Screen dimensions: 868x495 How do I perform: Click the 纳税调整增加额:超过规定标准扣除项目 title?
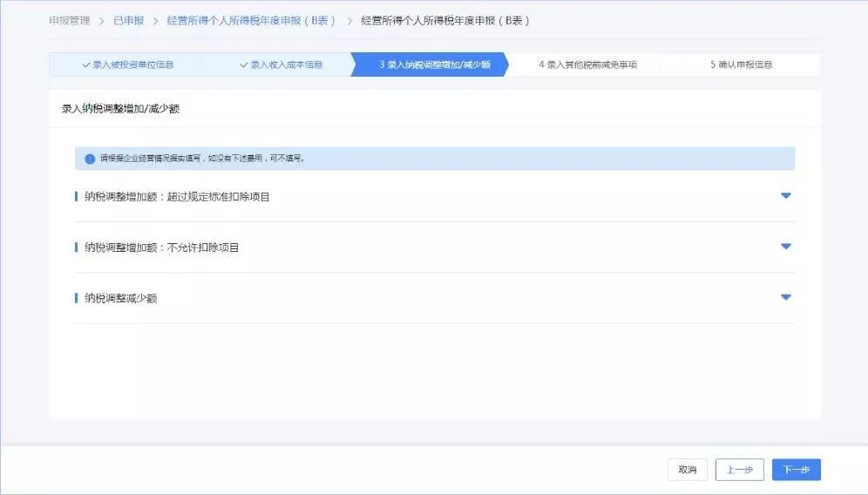click(177, 197)
